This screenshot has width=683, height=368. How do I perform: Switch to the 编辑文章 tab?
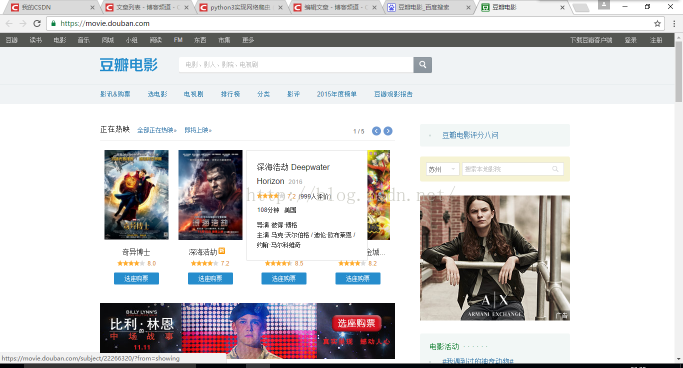pos(335,7)
